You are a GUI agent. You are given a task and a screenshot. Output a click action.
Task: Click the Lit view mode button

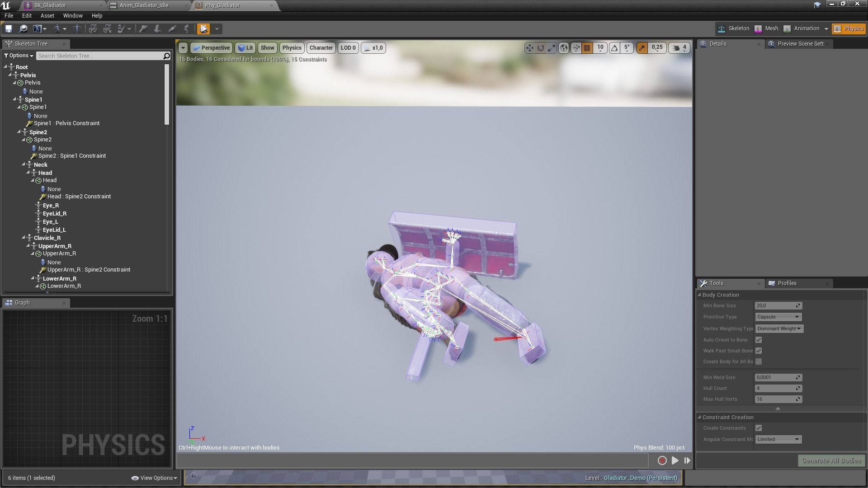tap(245, 48)
